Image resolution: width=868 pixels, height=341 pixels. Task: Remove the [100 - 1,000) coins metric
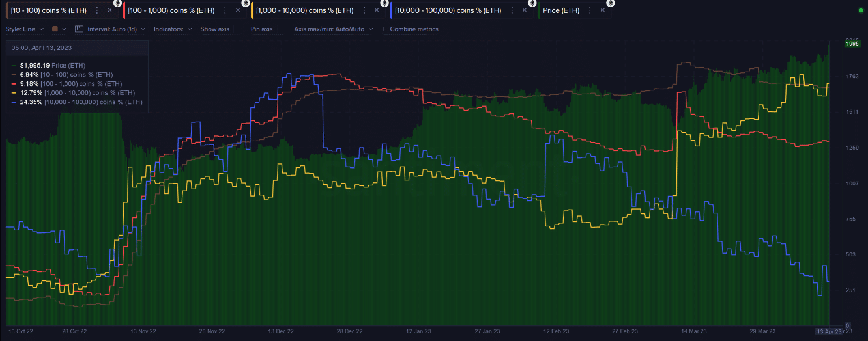click(238, 10)
